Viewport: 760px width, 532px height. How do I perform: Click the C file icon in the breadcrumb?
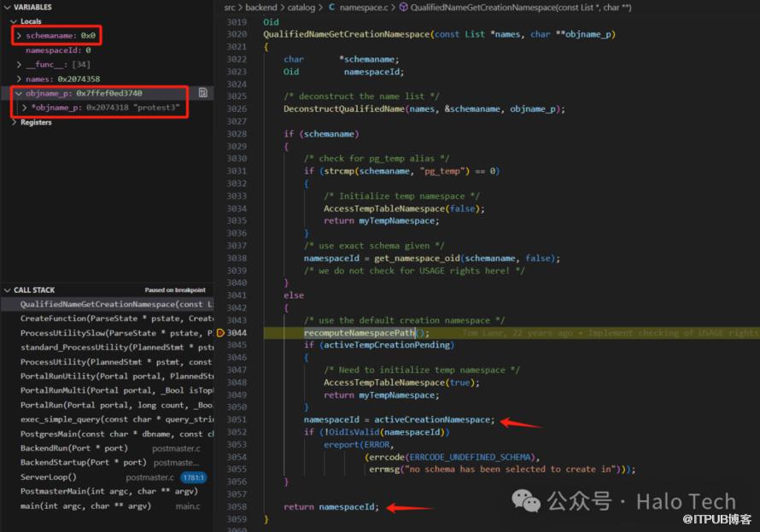(332, 7)
